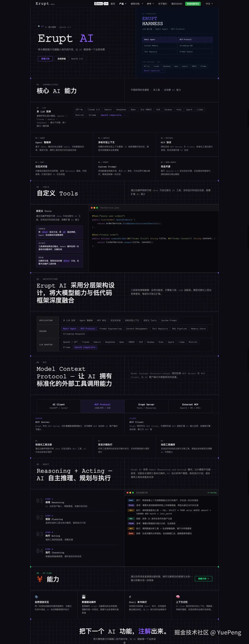Click the 完全开源 capability card title
Screen dimensions: 249x644
click(x=166, y=167)
